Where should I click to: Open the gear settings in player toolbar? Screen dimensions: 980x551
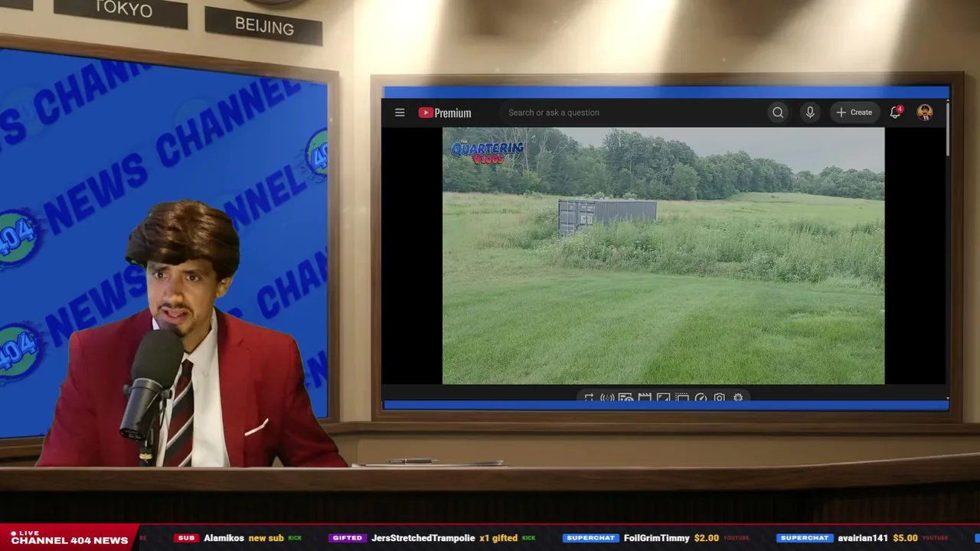tap(738, 398)
